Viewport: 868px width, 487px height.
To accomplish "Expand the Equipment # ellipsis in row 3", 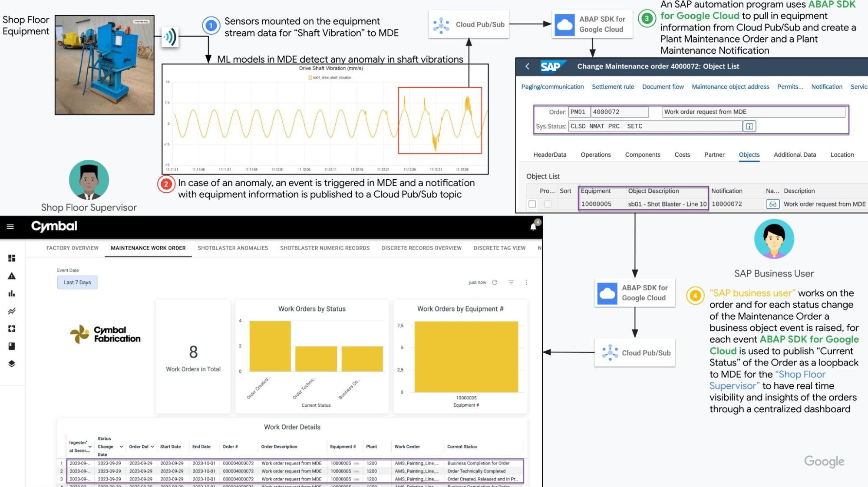I will tap(356, 480).
